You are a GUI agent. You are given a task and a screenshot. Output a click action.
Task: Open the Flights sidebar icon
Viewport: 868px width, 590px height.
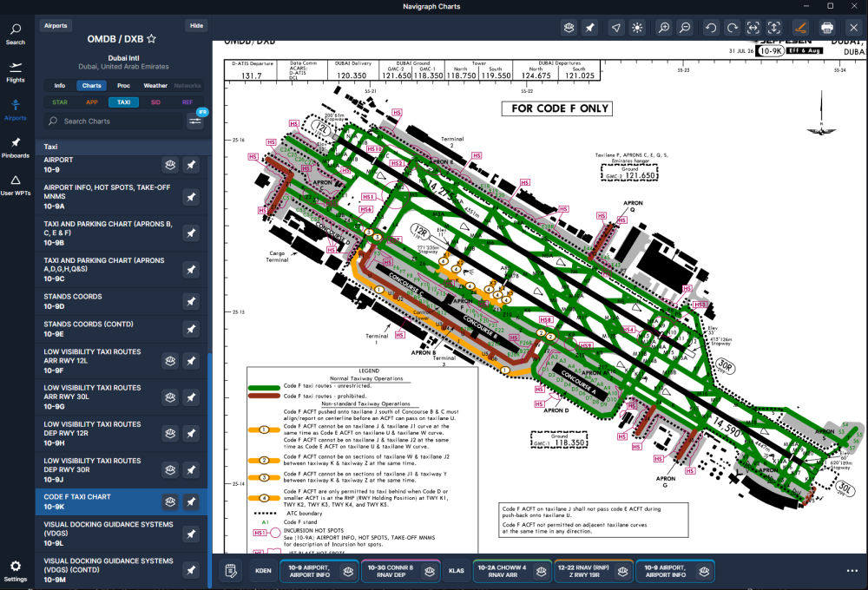[x=16, y=72]
